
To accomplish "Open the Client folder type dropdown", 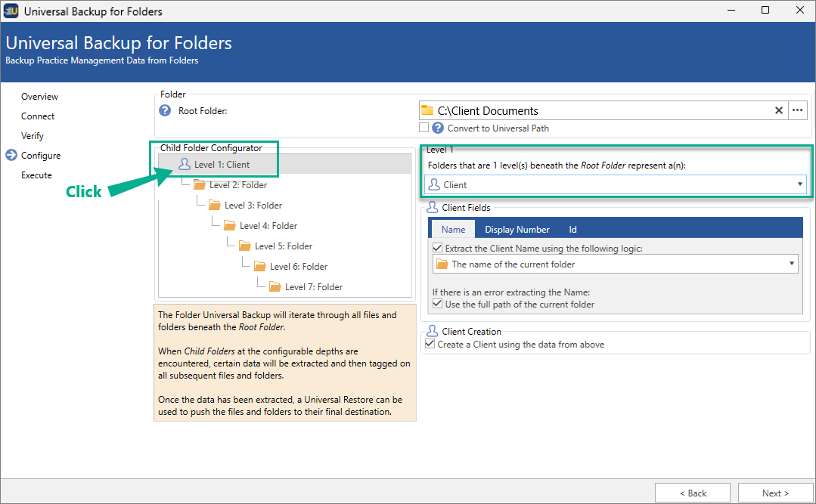I will [x=799, y=184].
